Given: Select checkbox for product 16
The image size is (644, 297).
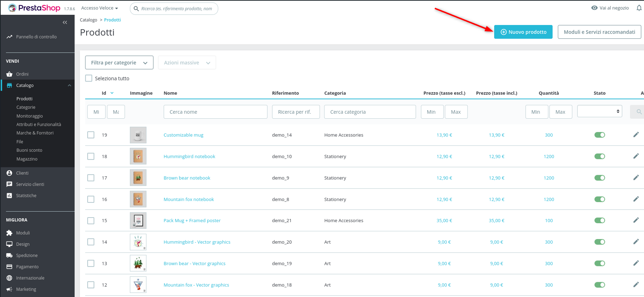Looking at the screenshot, I should pos(91,199).
